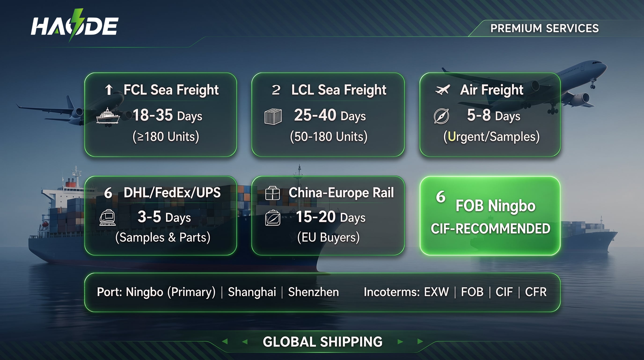Viewport: 644px width, 360px height.
Task: Click the ship icon in FCL card
Action: [108, 116]
